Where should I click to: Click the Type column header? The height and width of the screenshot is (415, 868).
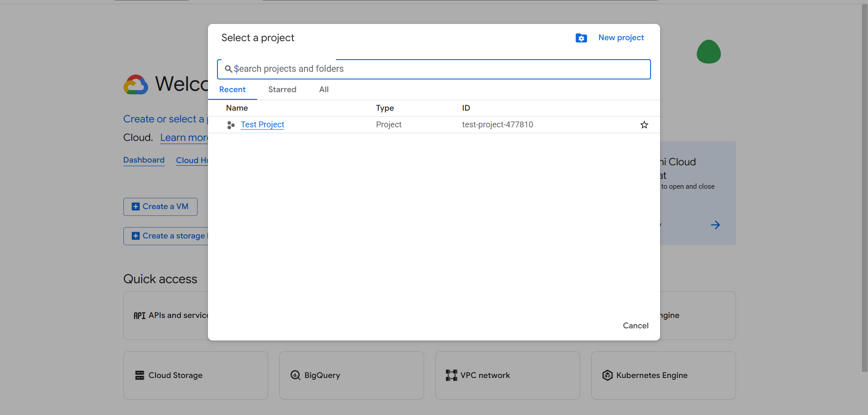385,108
